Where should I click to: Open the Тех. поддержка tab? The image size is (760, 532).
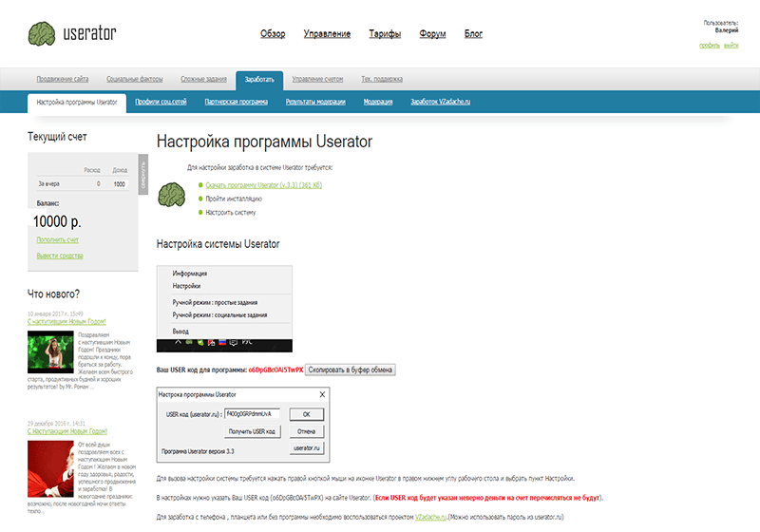[x=382, y=79]
